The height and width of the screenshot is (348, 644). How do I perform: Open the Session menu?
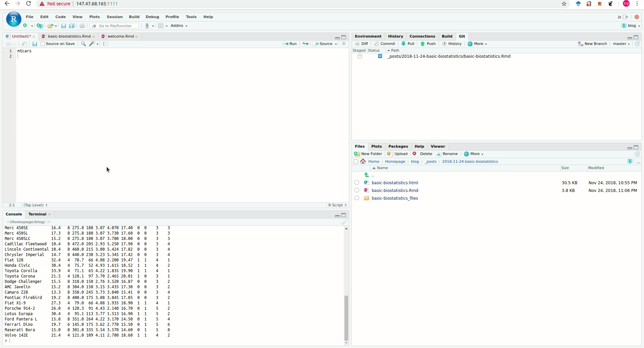[x=114, y=17]
